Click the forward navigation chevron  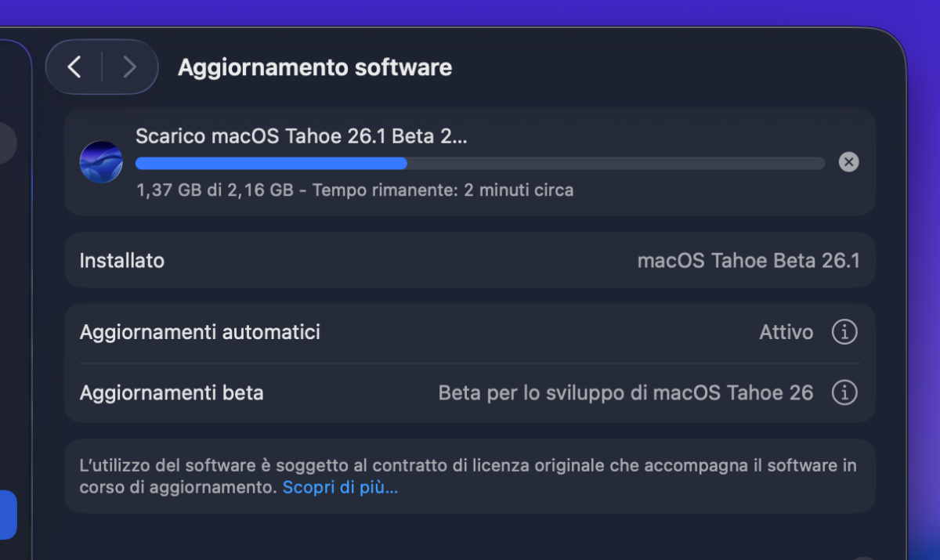pos(129,67)
